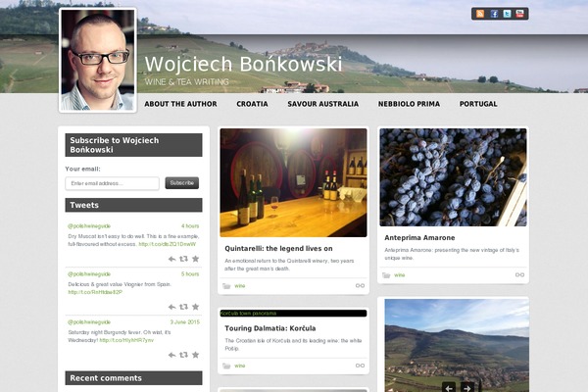Focus the Enter email address field
The image size is (588, 392).
point(112,183)
